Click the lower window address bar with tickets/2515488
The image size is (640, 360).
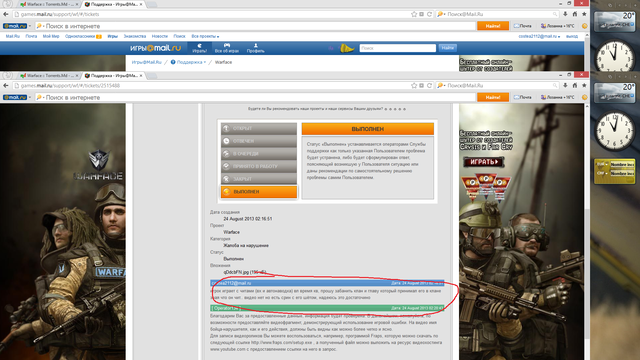tap(212, 86)
